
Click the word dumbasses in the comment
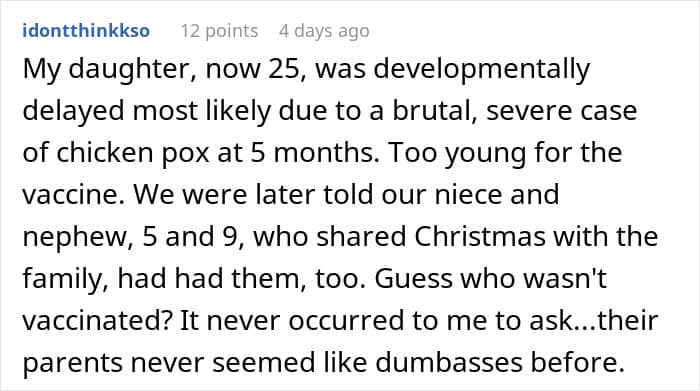(449, 362)
